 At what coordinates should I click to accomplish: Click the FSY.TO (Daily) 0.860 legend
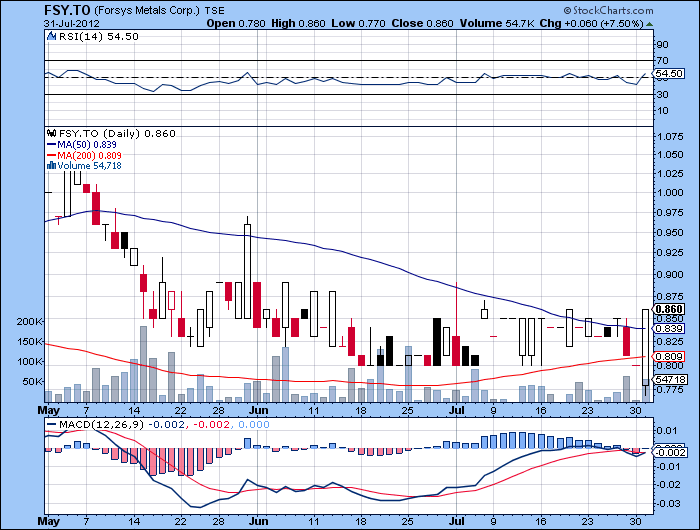(117, 134)
